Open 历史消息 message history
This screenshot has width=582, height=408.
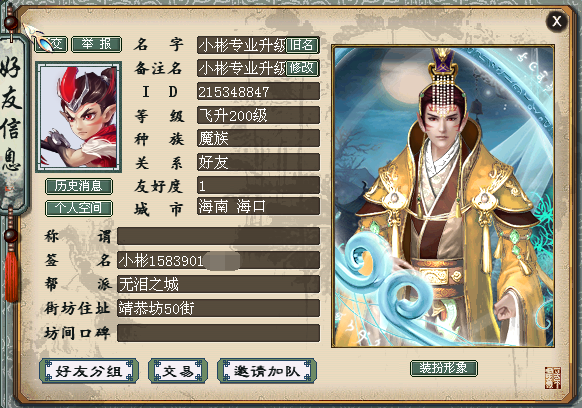click(79, 186)
